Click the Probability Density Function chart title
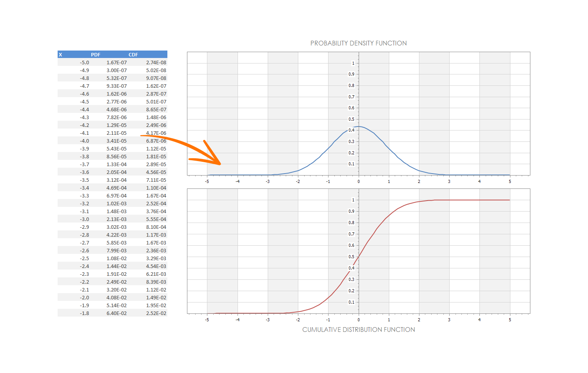 [358, 43]
